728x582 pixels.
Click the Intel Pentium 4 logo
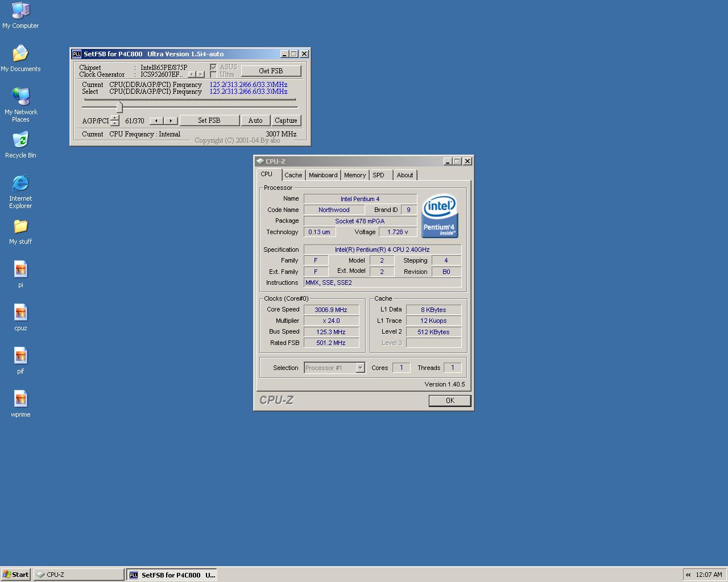pyautogui.click(x=440, y=217)
